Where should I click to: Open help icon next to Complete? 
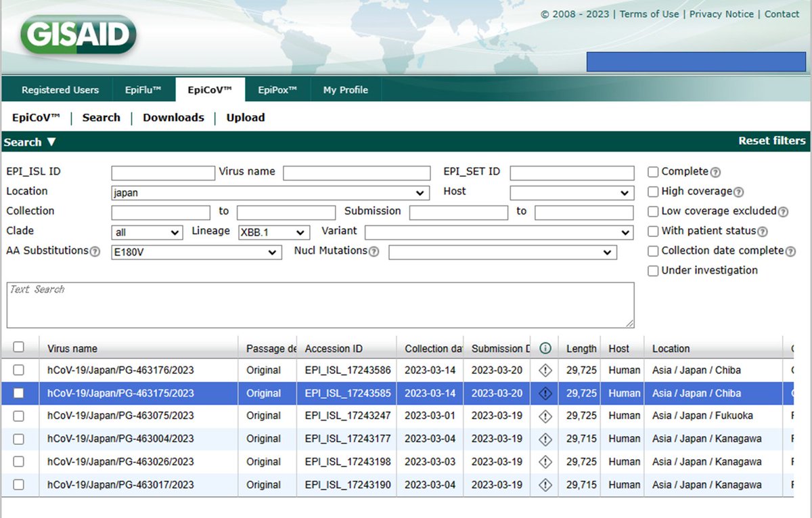(714, 173)
